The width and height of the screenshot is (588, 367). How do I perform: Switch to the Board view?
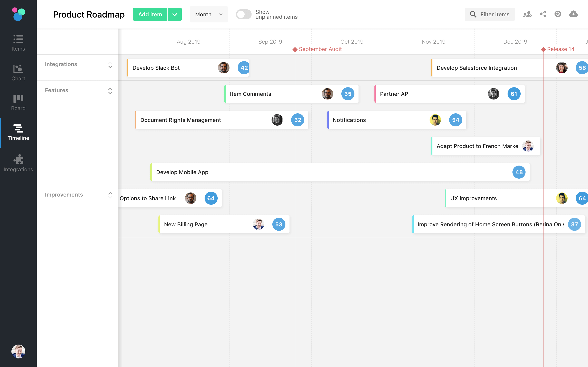coord(18,102)
